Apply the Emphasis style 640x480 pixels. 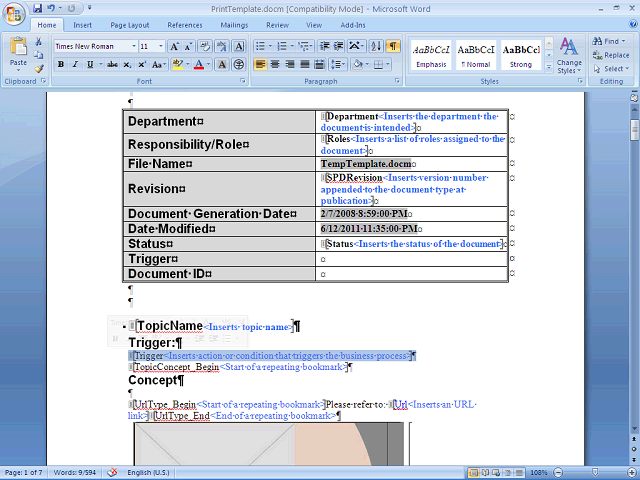pyautogui.click(x=431, y=56)
